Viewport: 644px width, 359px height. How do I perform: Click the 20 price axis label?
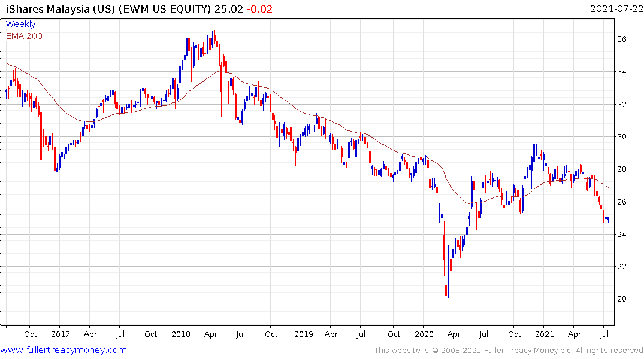click(622, 299)
